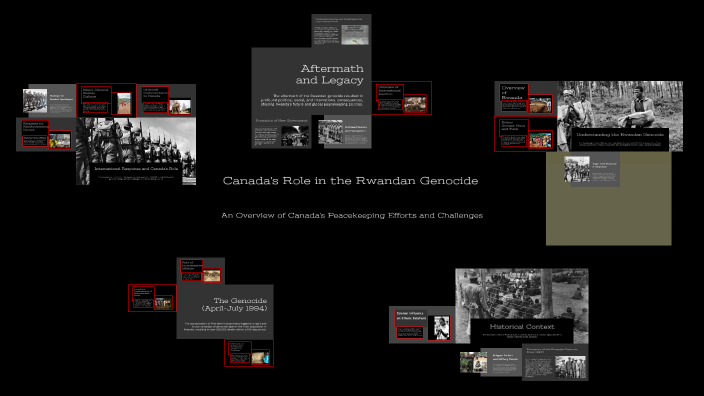Click Understanding the Rwandan Genocide caption
The height and width of the screenshot is (396, 704).
point(620,134)
